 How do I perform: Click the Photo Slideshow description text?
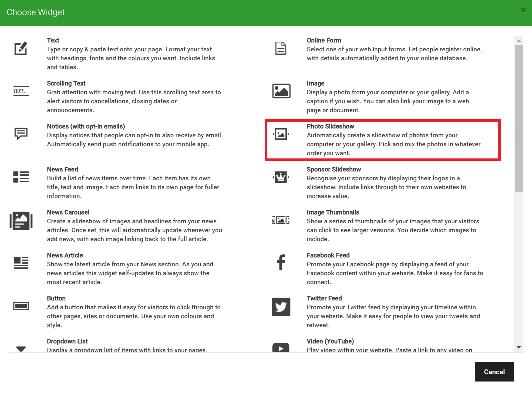pyautogui.click(x=393, y=144)
